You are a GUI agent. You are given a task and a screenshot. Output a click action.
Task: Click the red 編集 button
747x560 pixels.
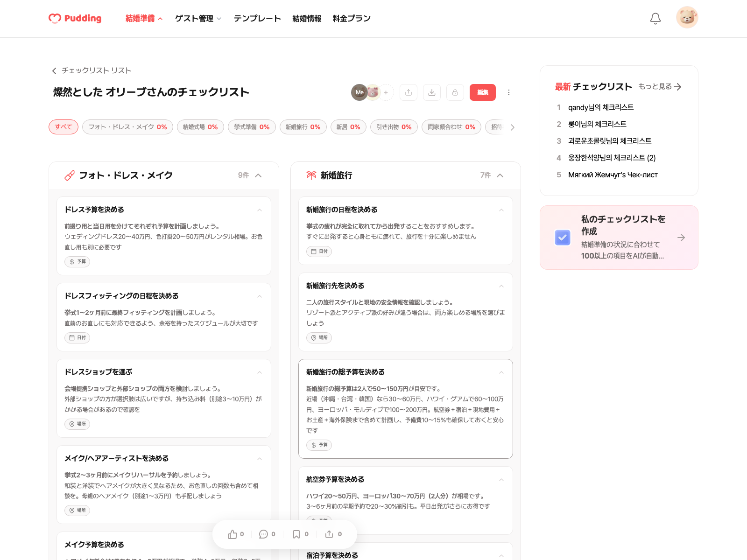point(483,92)
